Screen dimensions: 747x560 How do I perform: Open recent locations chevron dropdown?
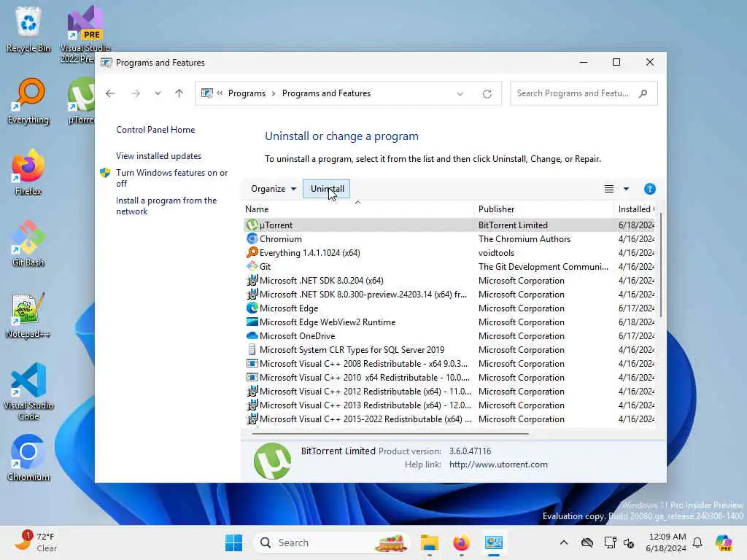(x=158, y=93)
